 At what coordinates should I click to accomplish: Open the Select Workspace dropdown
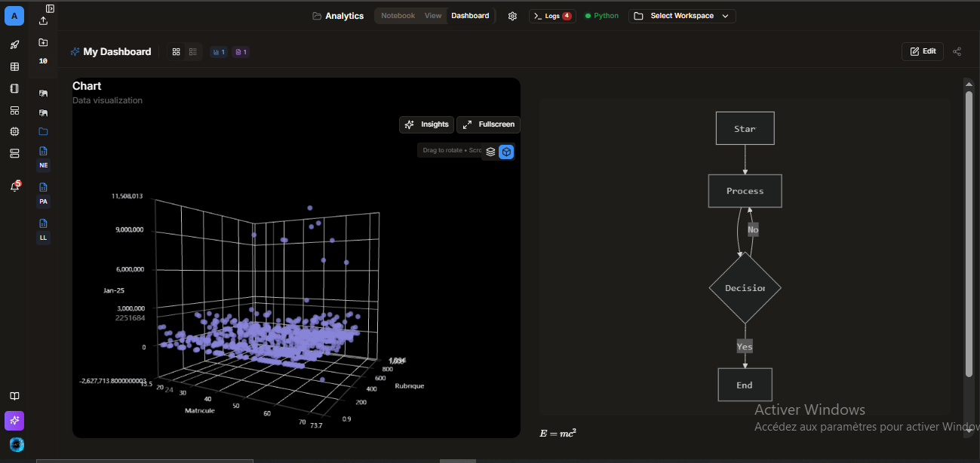682,16
